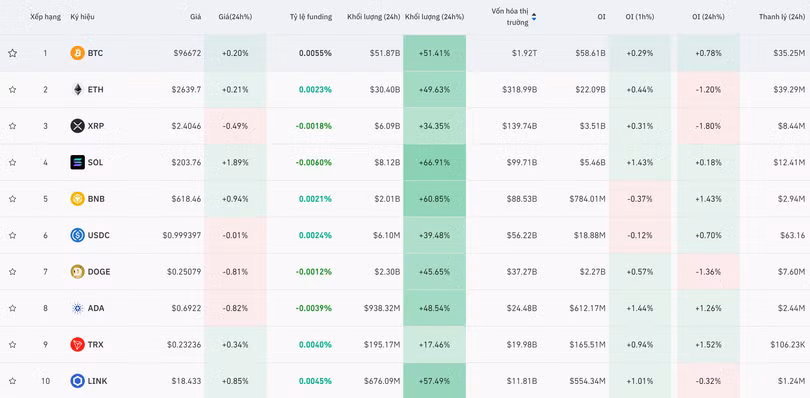Open the XRP symbol link
The image size is (810, 398).
tap(96, 126)
